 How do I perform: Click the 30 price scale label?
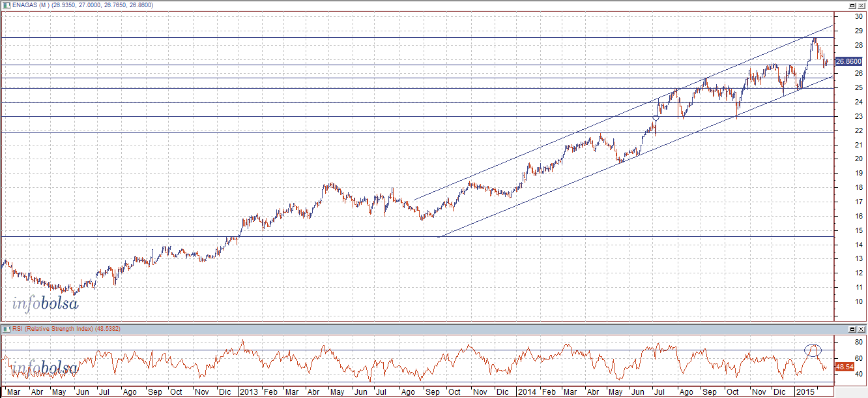coord(859,16)
